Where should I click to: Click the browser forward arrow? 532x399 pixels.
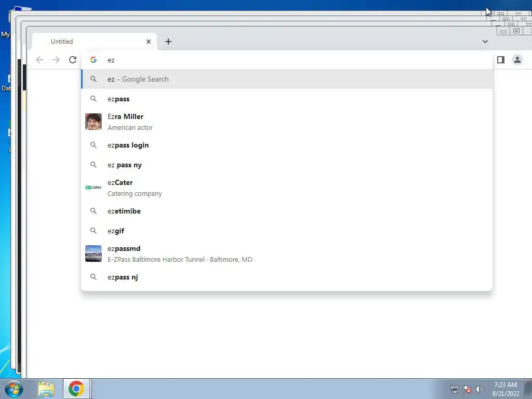point(56,60)
